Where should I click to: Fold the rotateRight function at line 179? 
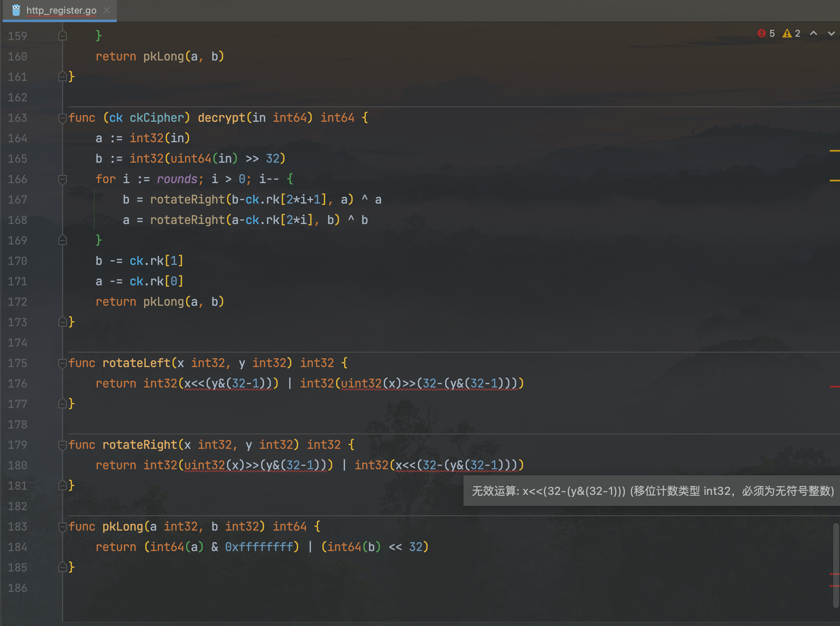click(63, 445)
